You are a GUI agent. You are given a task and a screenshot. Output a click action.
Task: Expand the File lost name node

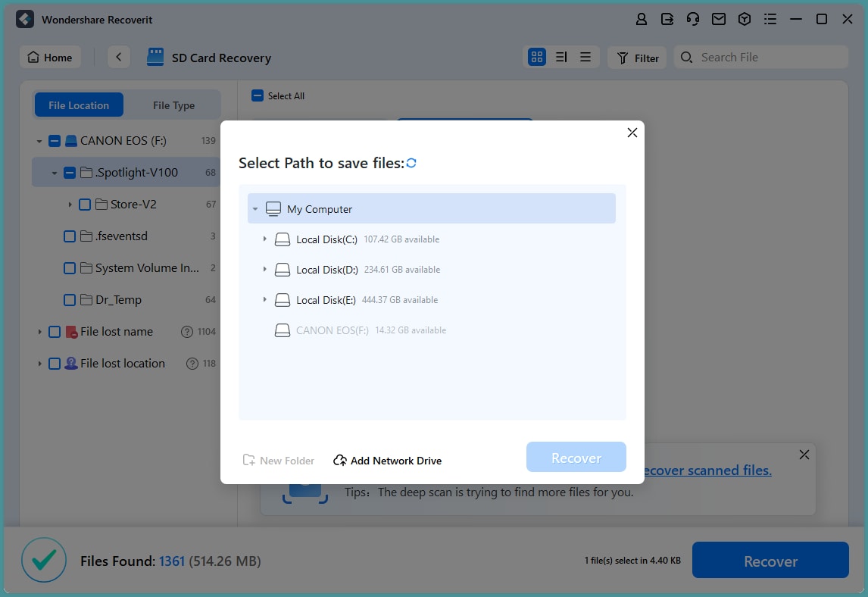click(x=39, y=332)
